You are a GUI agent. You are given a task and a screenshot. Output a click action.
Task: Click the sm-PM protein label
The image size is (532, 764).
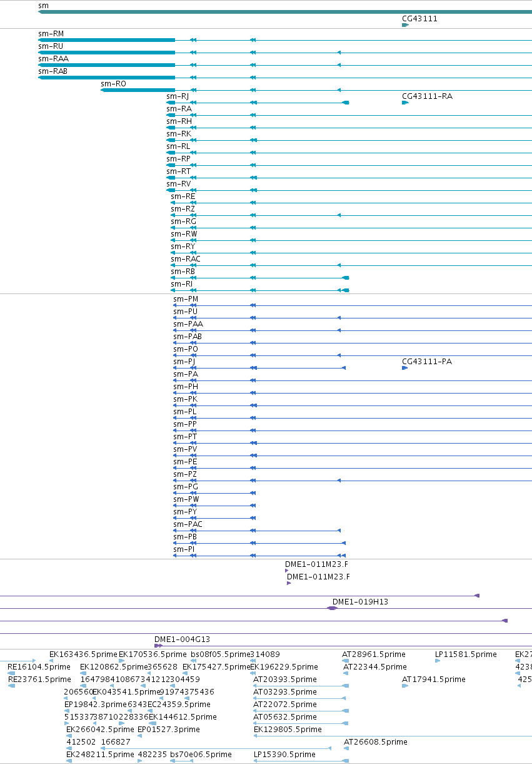(186, 299)
